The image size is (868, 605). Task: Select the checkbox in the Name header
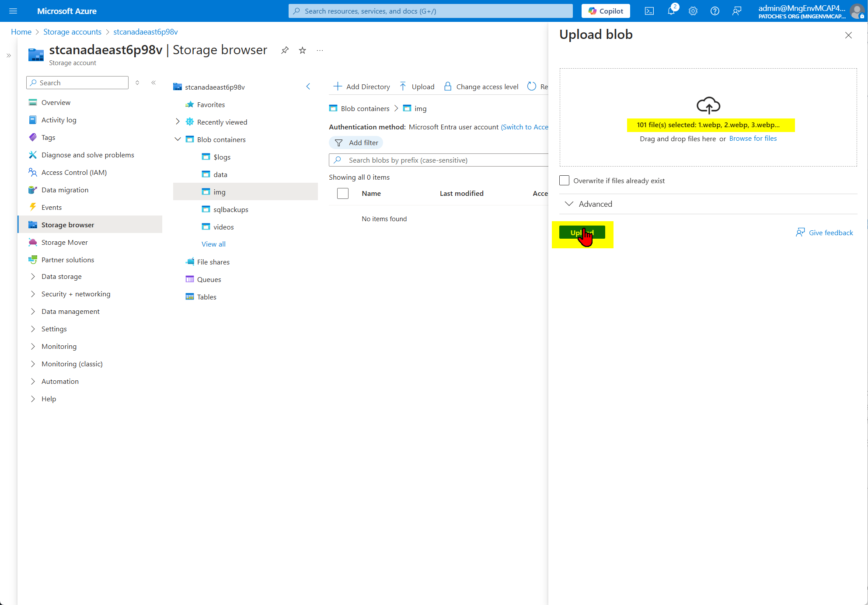pyautogui.click(x=343, y=193)
